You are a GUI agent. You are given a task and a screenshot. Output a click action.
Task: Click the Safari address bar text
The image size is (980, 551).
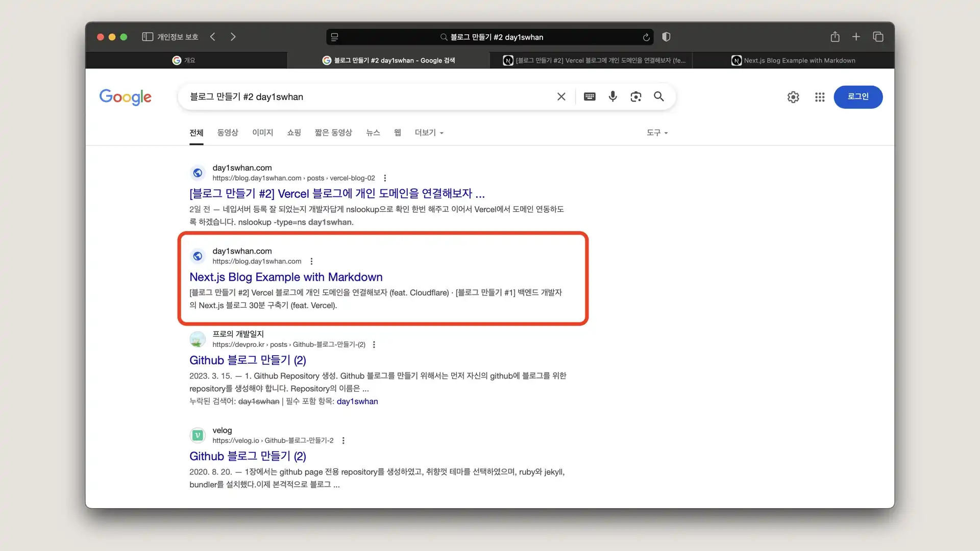497,37
